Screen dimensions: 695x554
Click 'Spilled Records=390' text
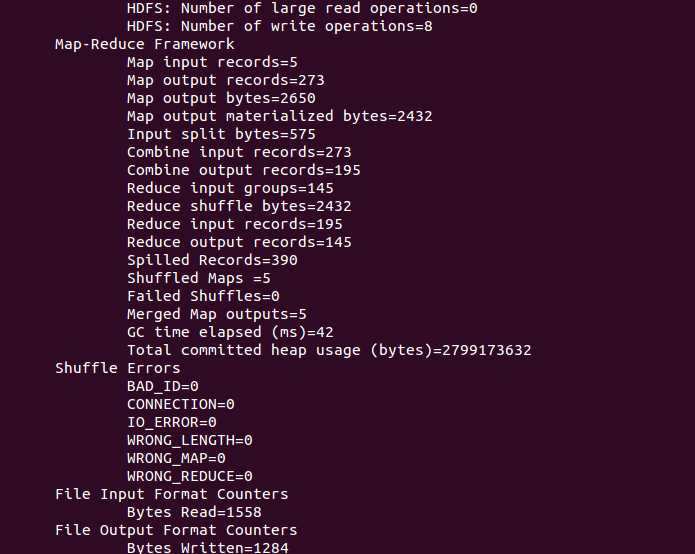click(x=212, y=260)
